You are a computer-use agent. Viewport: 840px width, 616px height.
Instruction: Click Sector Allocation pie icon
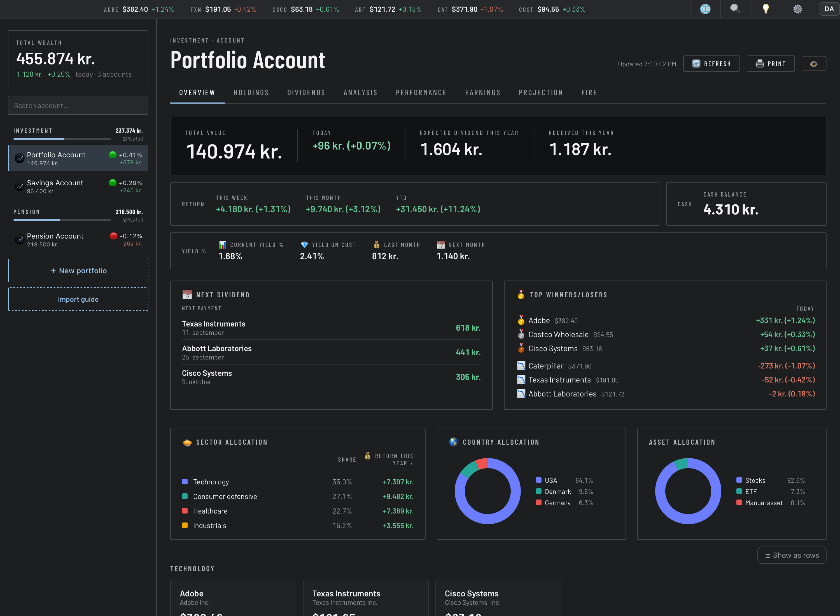(x=187, y=442)
